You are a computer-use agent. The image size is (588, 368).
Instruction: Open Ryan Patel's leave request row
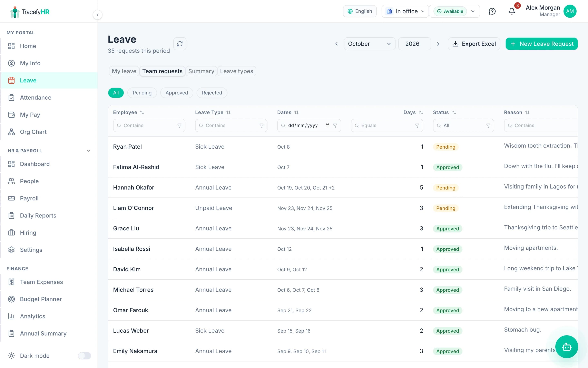point(343,147)
